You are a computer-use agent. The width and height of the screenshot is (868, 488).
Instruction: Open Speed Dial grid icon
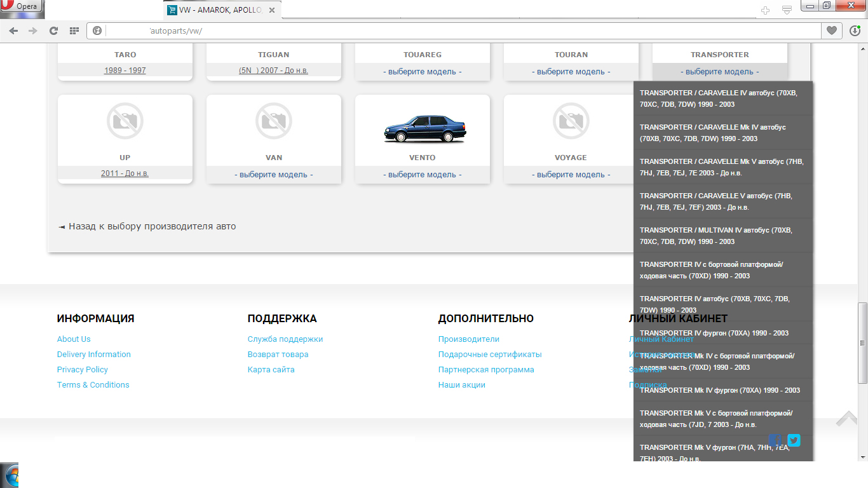coord(74,30)
